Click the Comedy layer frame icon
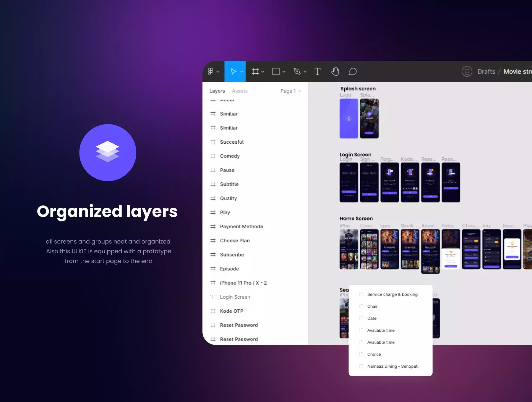This screenshot has height=402, width=532. 213,156
